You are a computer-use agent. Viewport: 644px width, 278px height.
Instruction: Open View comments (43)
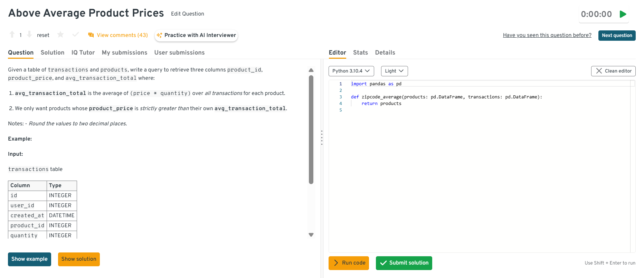point(118,35)
